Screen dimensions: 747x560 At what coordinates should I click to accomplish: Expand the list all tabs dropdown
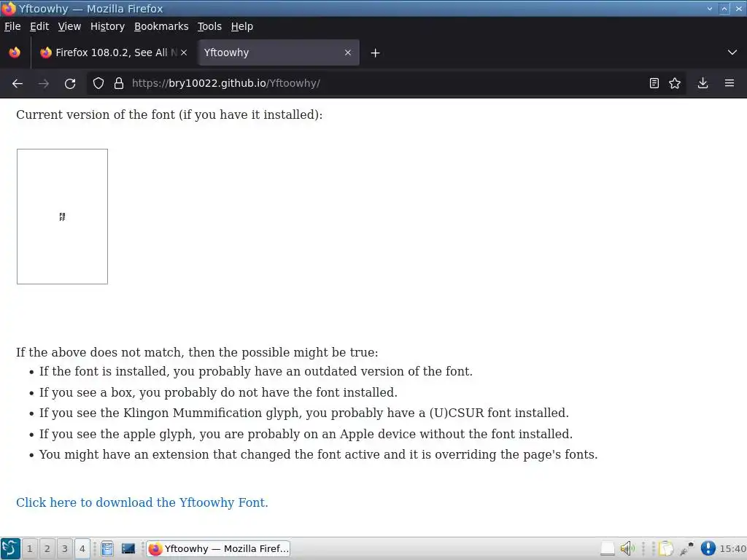(x=732, y=52)
